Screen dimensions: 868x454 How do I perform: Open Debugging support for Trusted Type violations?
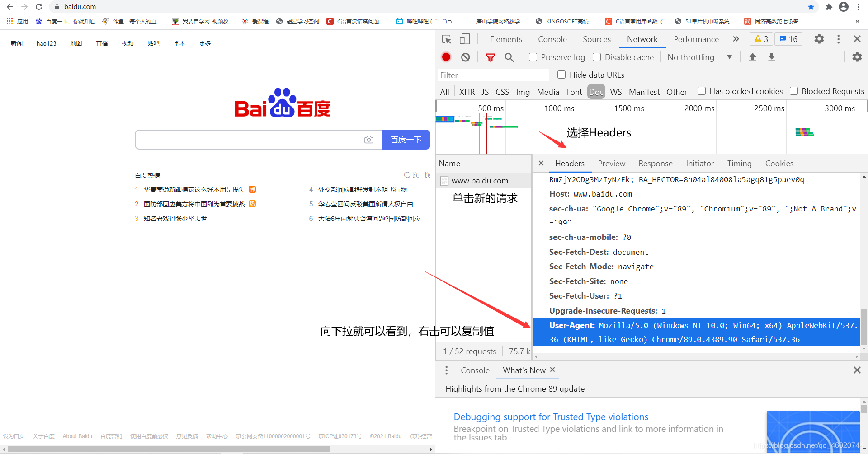coord(551,417)
